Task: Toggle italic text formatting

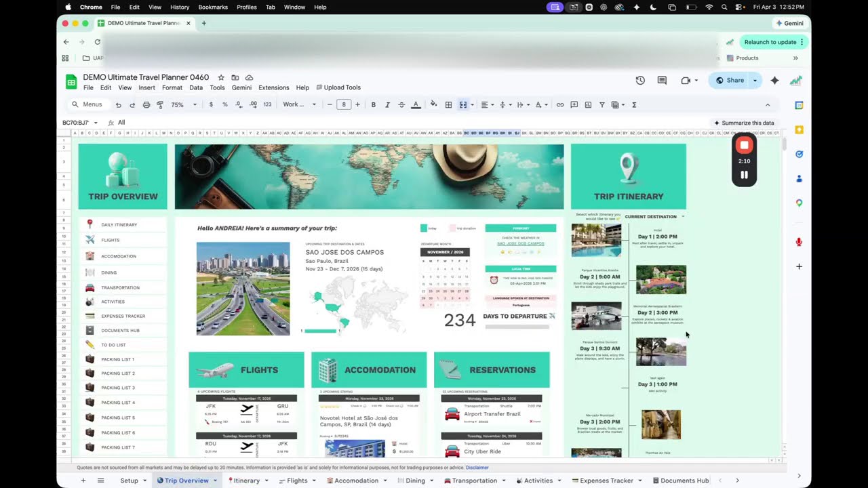Action: (387, 105)
